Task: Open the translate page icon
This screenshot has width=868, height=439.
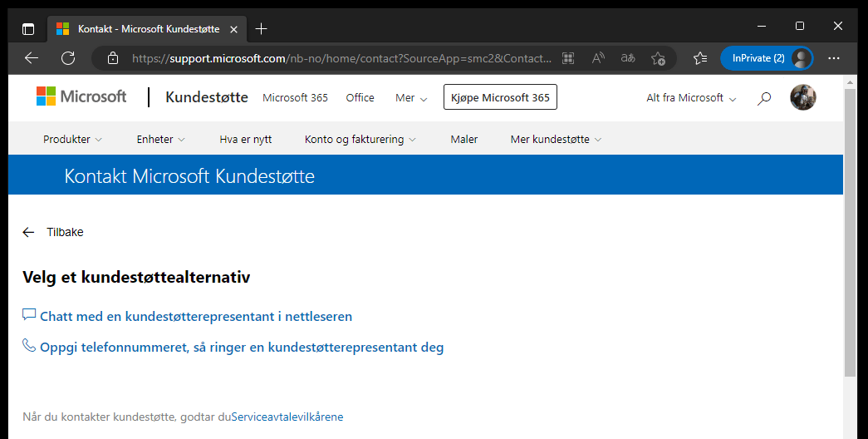Action: click(x=628, y=58)
